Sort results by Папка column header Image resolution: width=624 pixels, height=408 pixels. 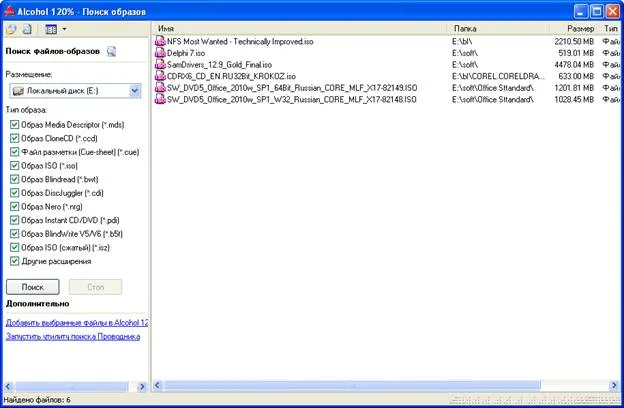499,28
